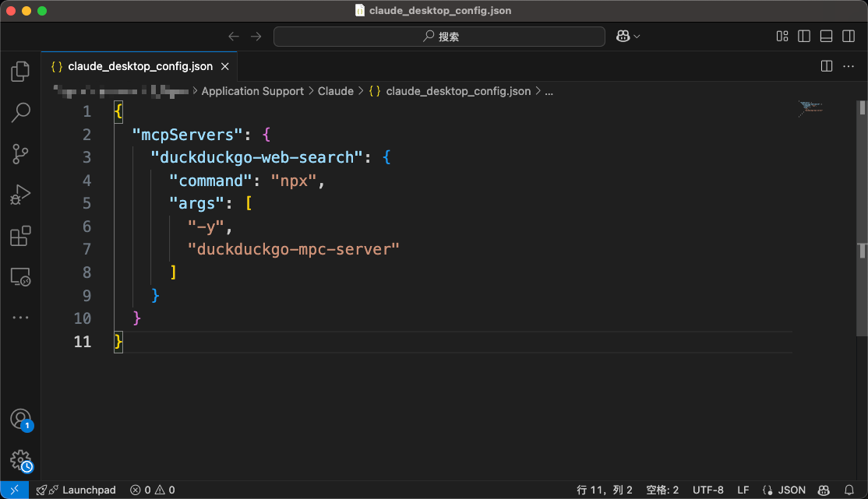Open notifications bell
This screenshot has width=868, height=499.
(x=849, y=490)
